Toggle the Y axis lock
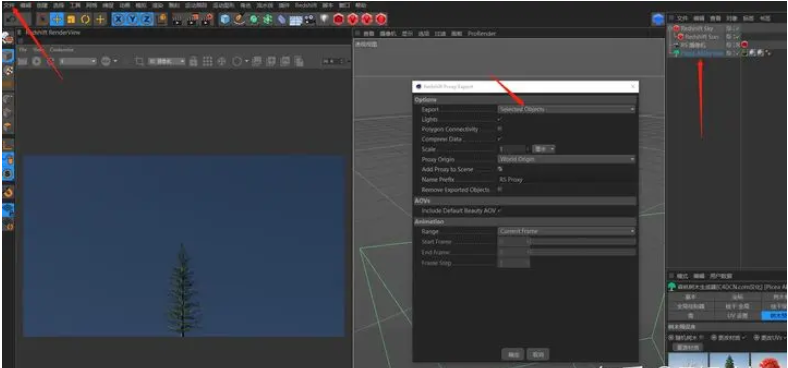The height and width of the screenshot is (368, 788). (x=132, y=19)
